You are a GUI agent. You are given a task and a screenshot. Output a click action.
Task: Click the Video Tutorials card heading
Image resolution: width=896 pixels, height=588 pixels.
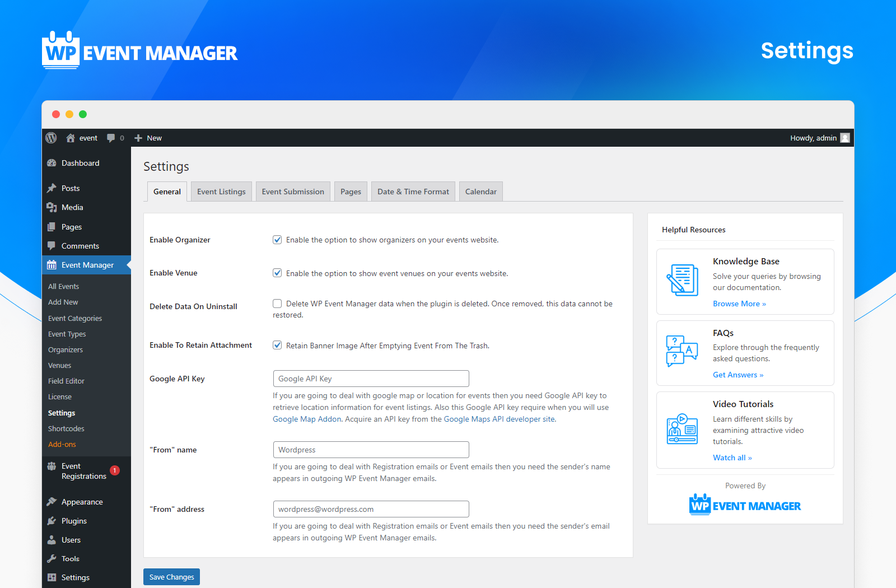tap(743, 404)
